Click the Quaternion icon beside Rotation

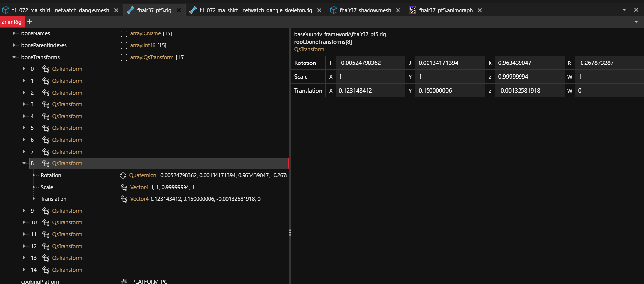[x=123, y=175]
